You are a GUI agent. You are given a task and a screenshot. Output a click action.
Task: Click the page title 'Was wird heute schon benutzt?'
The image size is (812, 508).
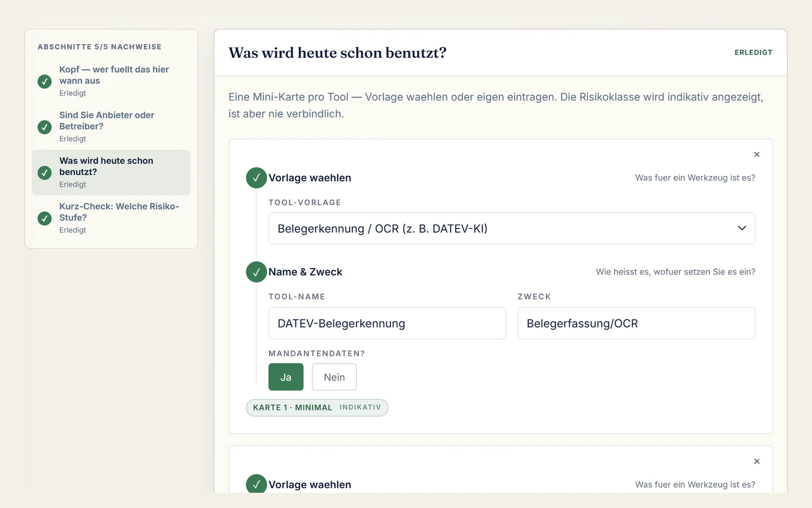(x=337, y=52)
